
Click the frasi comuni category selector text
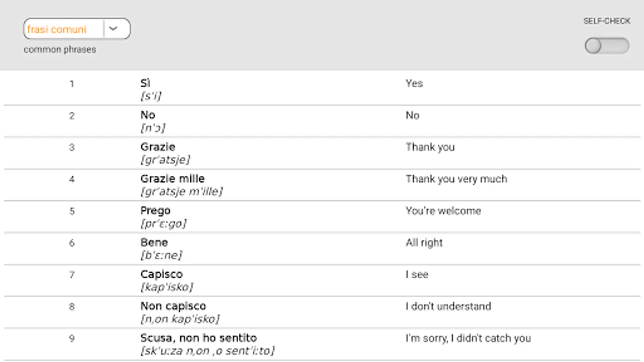tap(57, 29)
